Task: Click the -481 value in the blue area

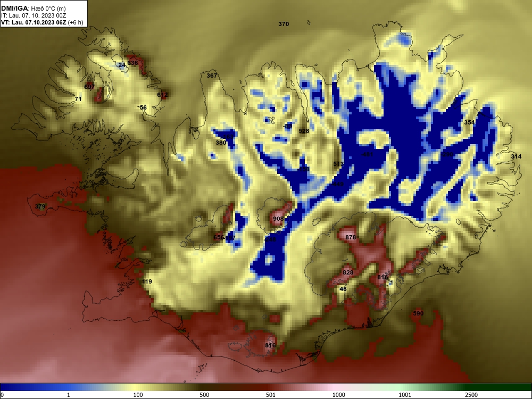Action: tap(367, 154)
